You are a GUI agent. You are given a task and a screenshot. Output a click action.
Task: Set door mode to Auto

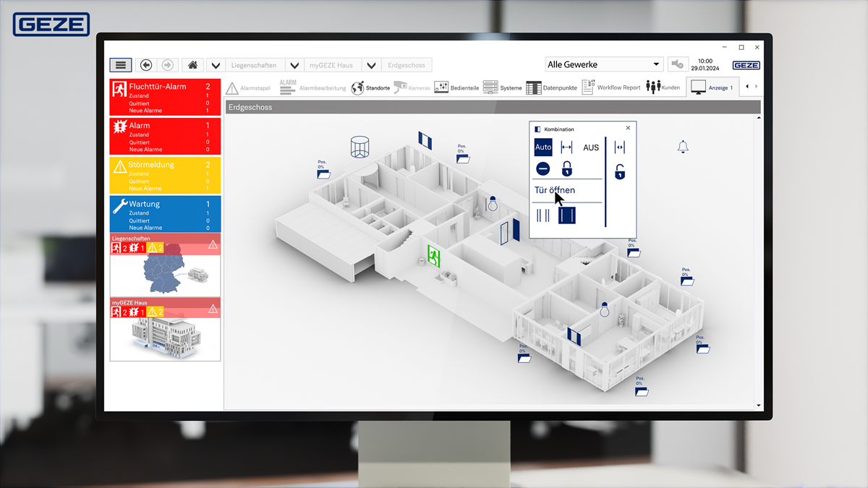point(543,147)
